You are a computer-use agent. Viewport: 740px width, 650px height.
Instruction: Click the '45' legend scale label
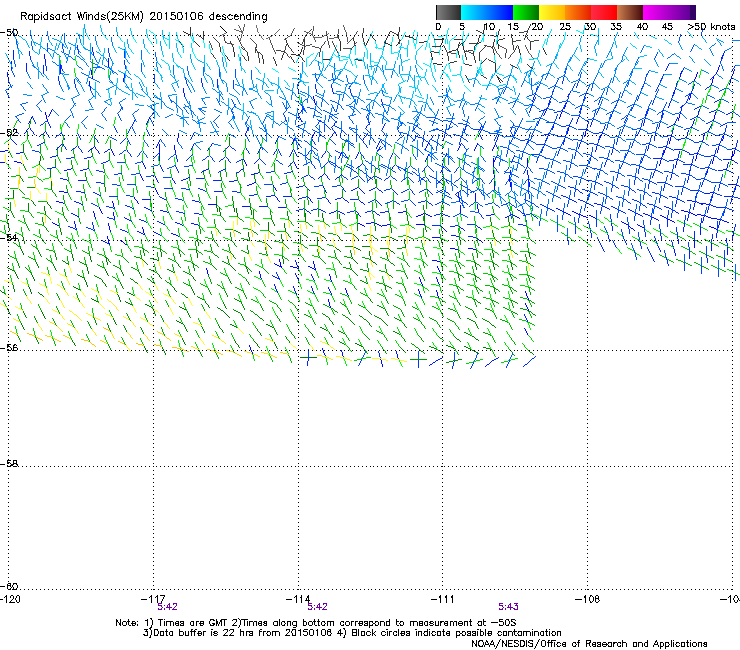(667, 27)
